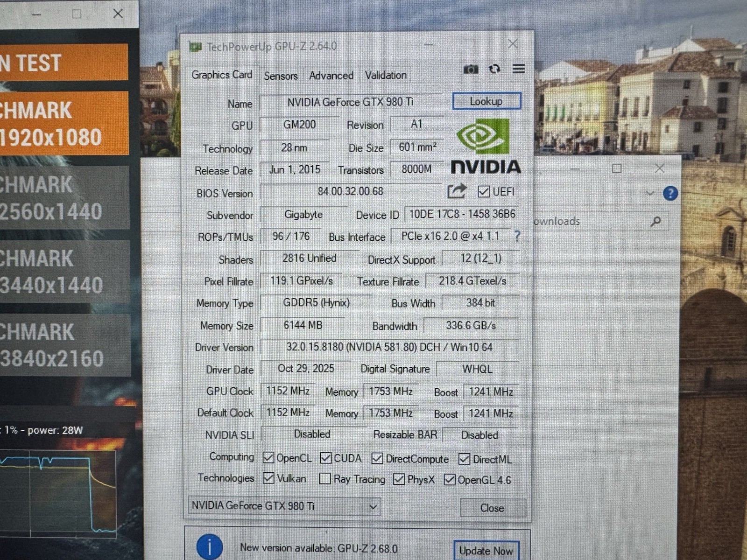Screen dimensions: 747x560
Task: Click the Subvendor value Gigabyte
Action: click(303, 214)
